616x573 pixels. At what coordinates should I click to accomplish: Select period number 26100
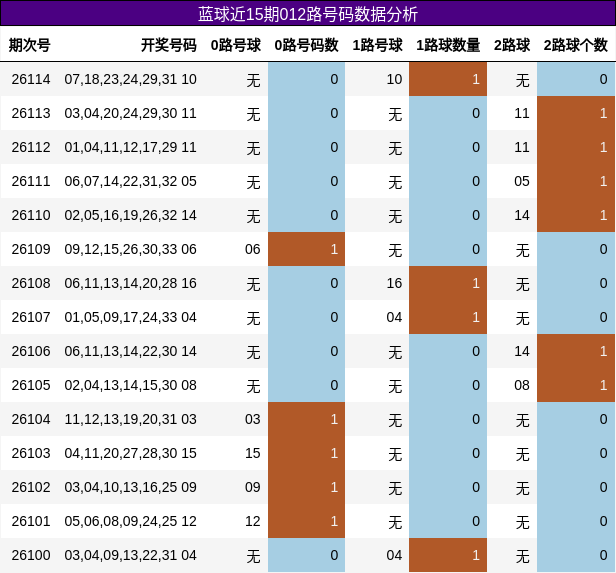coord(31,555)
